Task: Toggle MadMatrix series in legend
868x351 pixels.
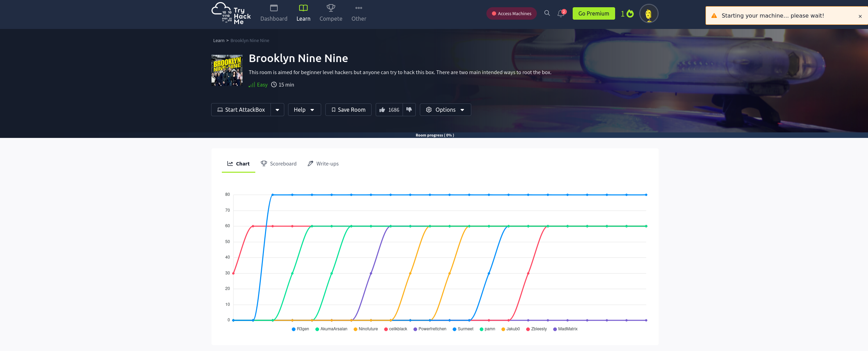Action: 565,329
